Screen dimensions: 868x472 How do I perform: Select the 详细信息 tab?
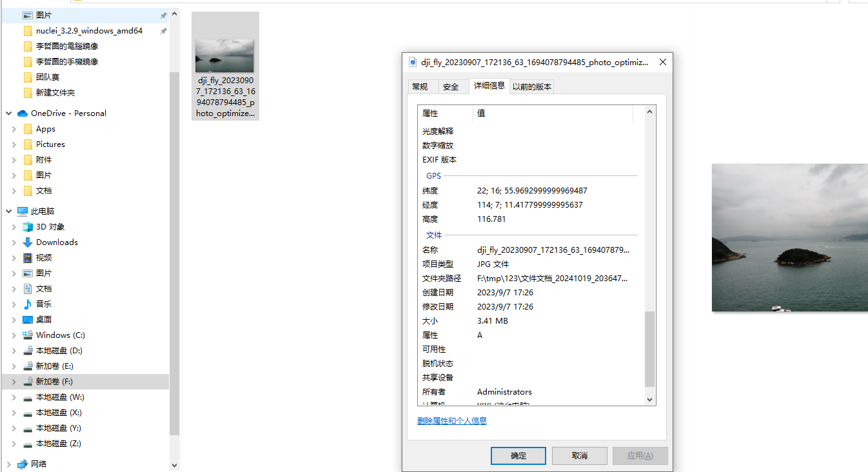pos(489,85)
